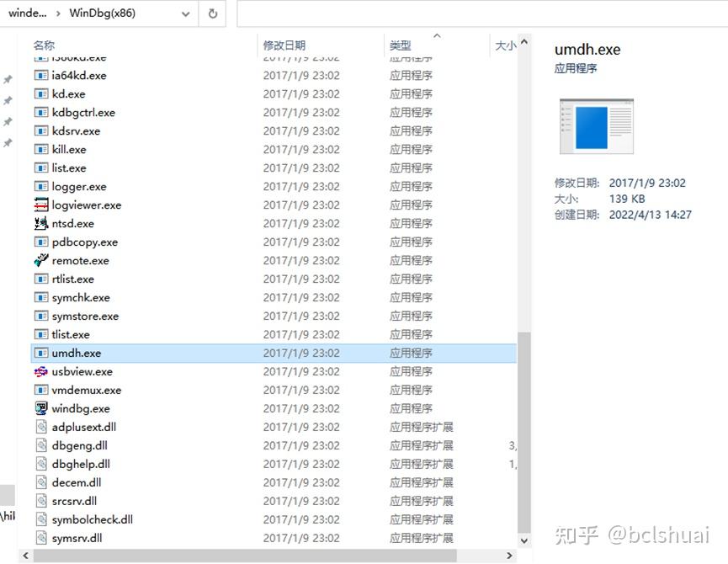The image size is (728, 564).
Task: Click the umdh.exe title in details pane
Action: [x=587, y=50]
